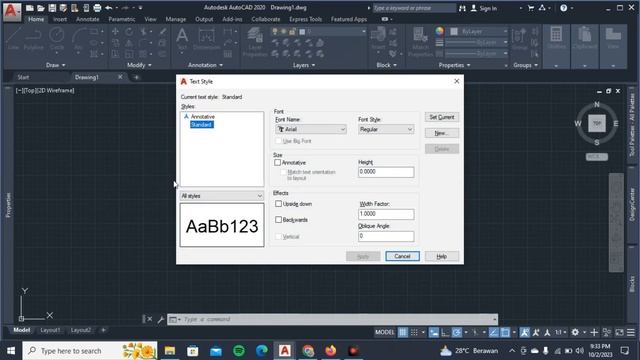
Task: Click the Height input field
Action: tap(386, 172)
